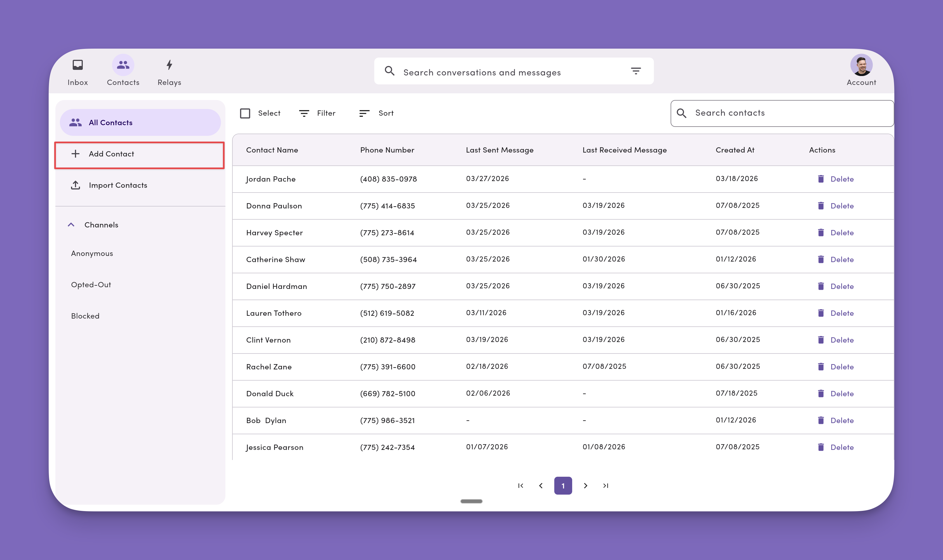Open the Opted-Out channel

pyautogui.click(x=91, y=284)
